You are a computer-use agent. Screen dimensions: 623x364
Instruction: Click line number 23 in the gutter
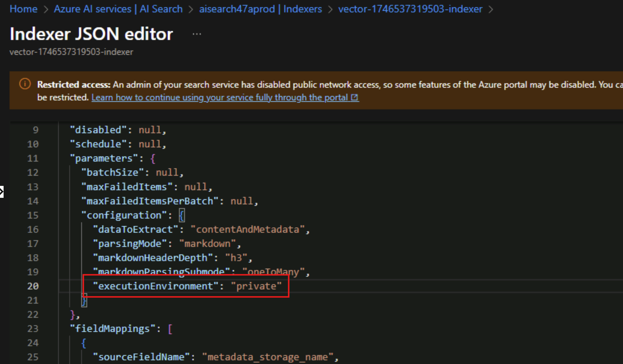coord(33,329)
